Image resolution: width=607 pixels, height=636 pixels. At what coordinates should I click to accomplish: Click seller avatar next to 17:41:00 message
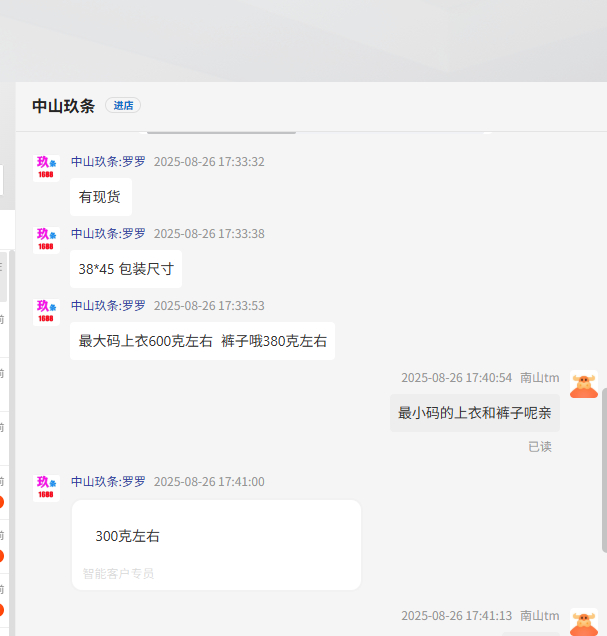(46, 487)
